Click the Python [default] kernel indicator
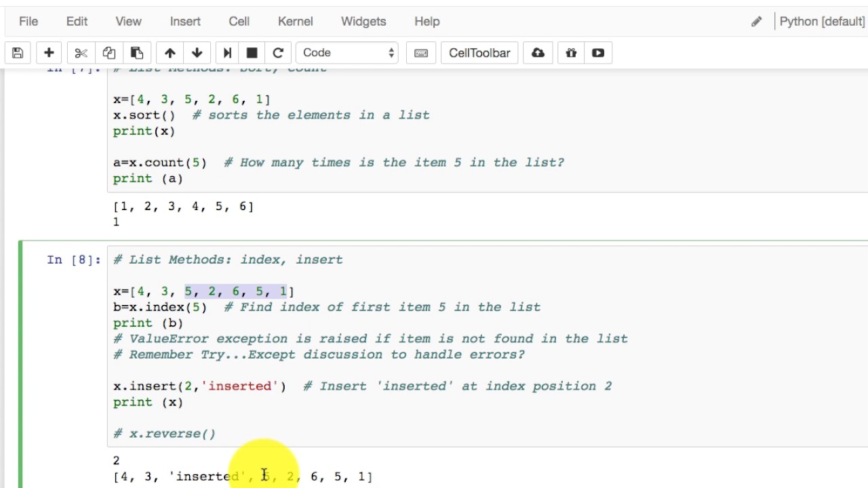Screen dimensions: 868x488 [x=822, y=22]
